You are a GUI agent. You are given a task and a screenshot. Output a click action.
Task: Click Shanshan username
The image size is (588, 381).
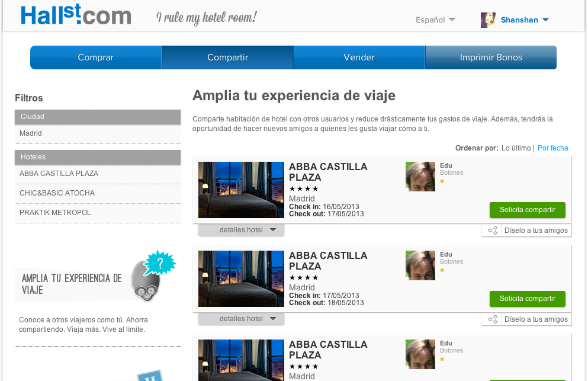[x=519, y=20]
